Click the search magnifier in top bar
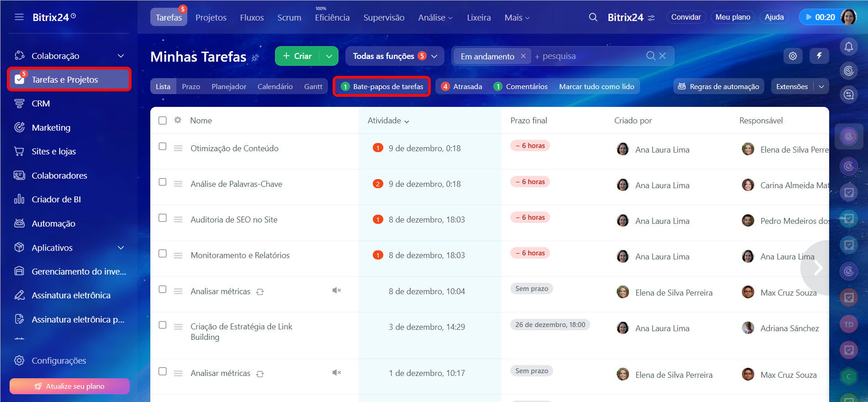Viewport: 868px width, 402px height. point(593,17)
